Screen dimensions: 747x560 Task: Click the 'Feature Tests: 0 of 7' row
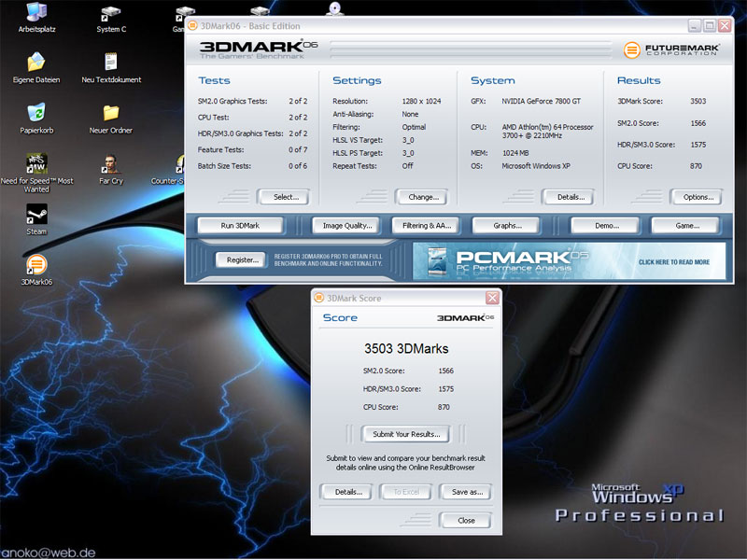pos(252,149)
